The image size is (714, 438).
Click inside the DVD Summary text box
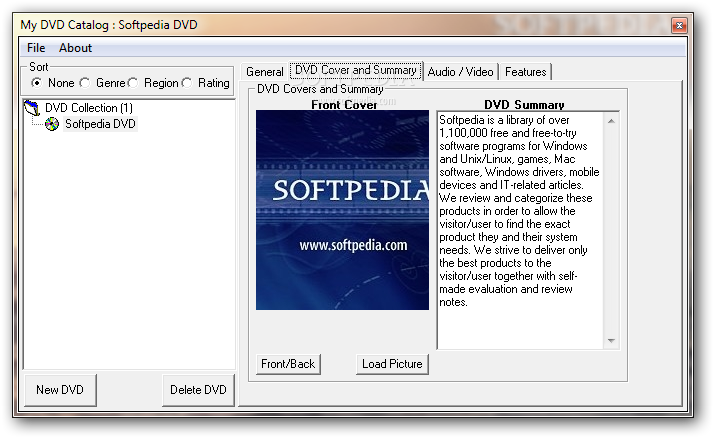(520, 230)
